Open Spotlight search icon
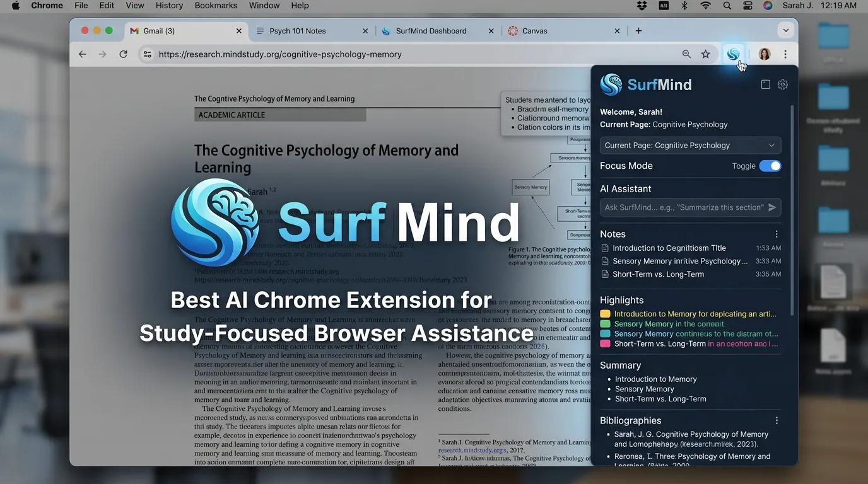The width and height of the screenshot is (868, 484). click(x=727, y=6)
